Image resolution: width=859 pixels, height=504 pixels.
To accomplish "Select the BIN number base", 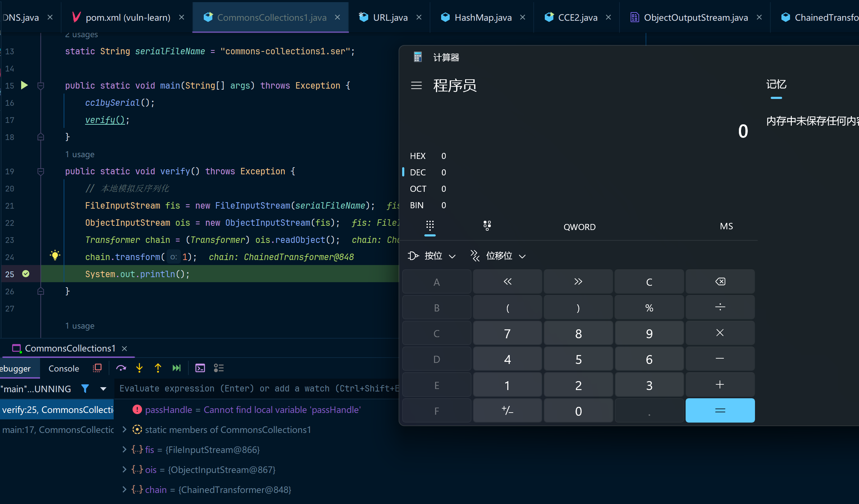I will 429,205.
